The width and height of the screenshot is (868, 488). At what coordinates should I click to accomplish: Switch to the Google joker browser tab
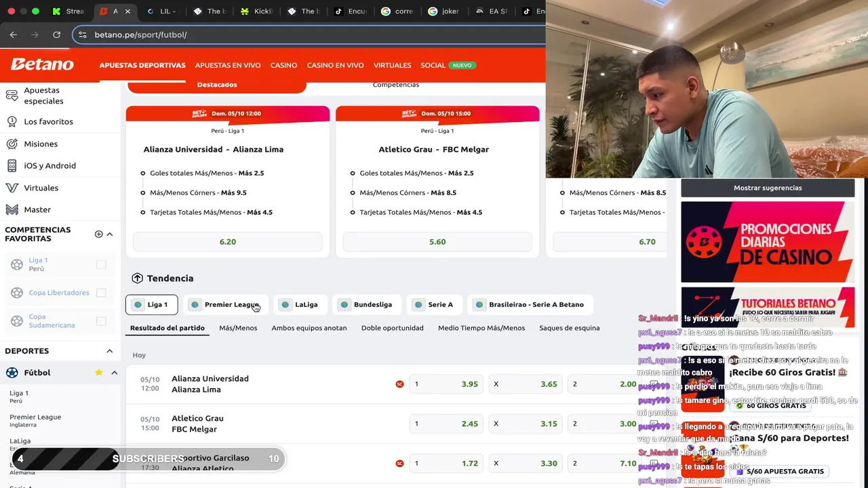(443, 12)
